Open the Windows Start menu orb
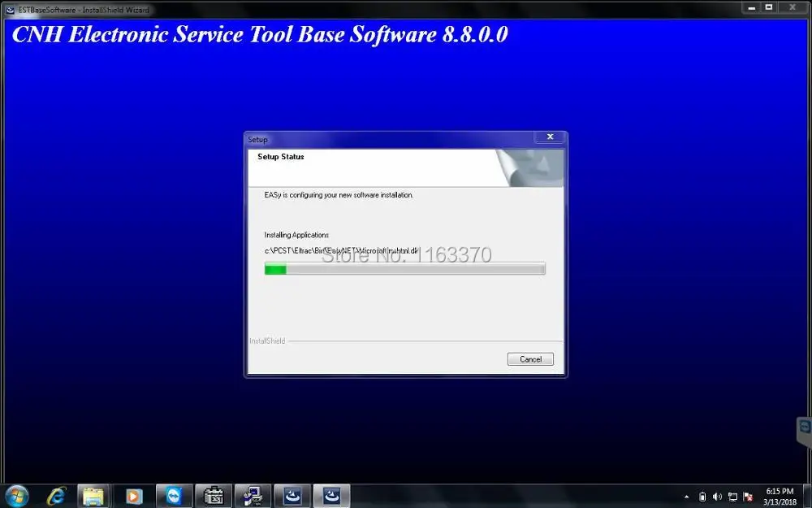The height and width of the screenshot is (508, 812). 16,496
